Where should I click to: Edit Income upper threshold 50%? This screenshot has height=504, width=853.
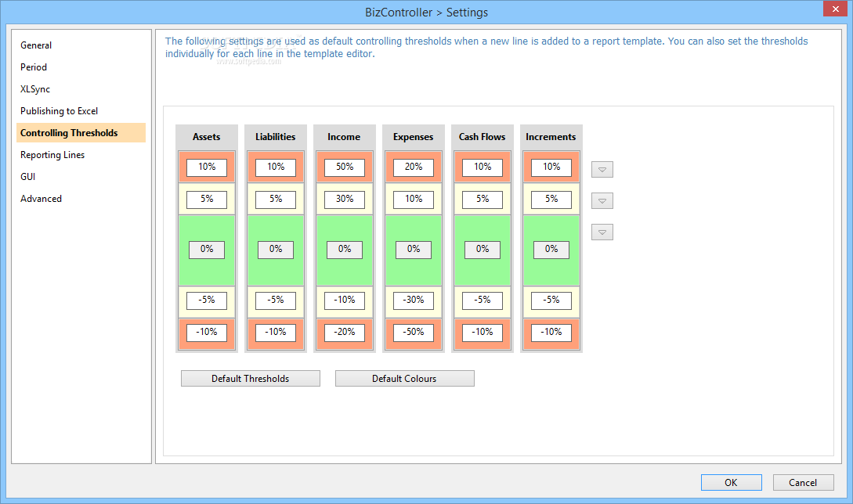coord(345,167)
